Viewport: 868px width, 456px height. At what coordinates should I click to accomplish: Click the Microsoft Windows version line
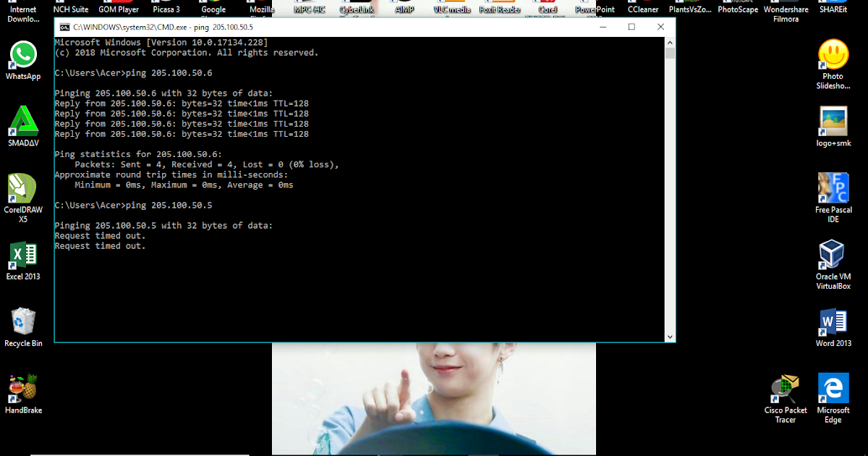[x=161, y=43]
